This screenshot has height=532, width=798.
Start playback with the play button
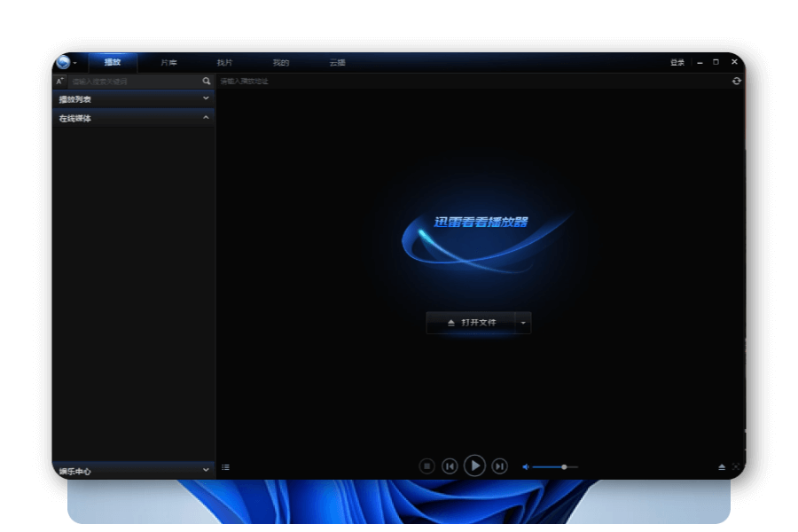[474, 465]
